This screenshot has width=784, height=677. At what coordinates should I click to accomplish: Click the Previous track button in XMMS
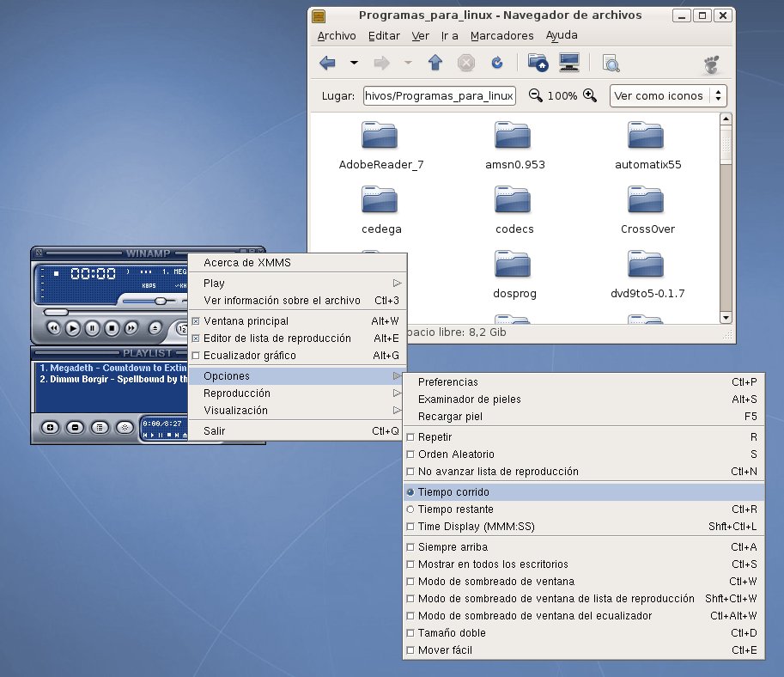[x=53, y=328]
